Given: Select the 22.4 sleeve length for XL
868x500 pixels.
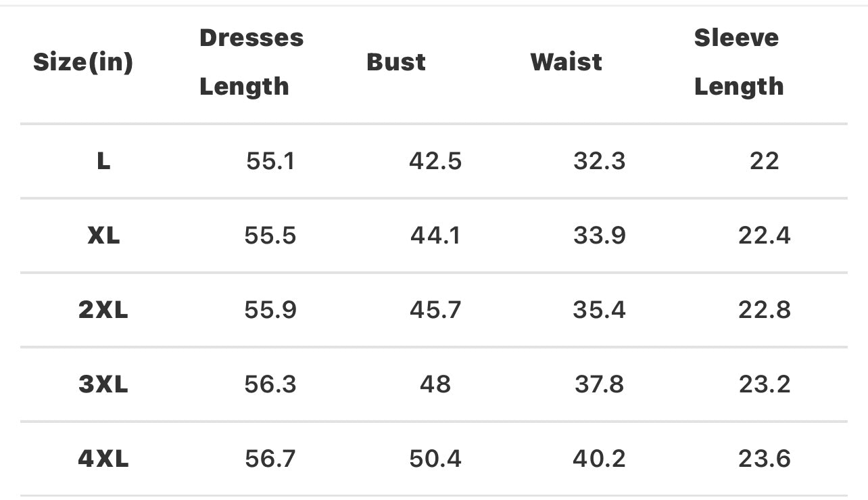Looking at the screenshot, I should click(x=764, y=235).
